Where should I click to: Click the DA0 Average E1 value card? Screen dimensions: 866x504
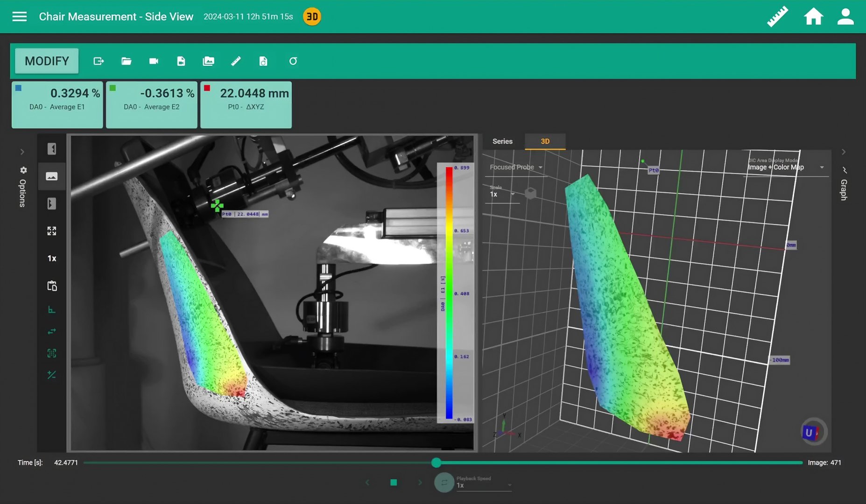coord(57,105)
